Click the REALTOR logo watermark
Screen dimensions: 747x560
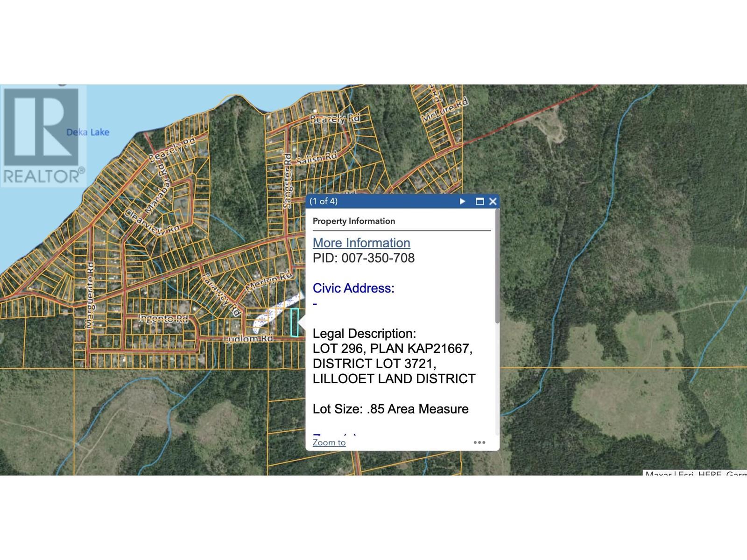(43, 136)
